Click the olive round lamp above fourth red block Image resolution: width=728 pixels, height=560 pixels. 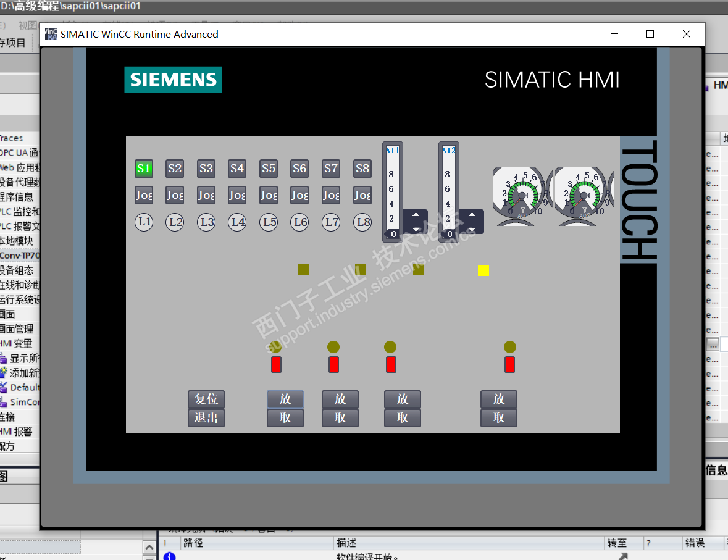(510, 347)
